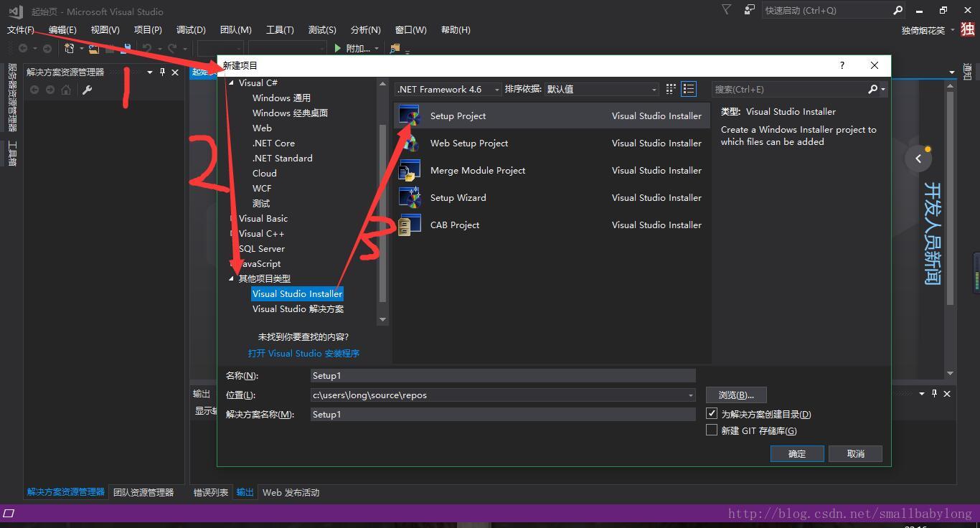Select the Setup Wizard template icon
This screenshot has width=980, height=528.
pos(409,197)
